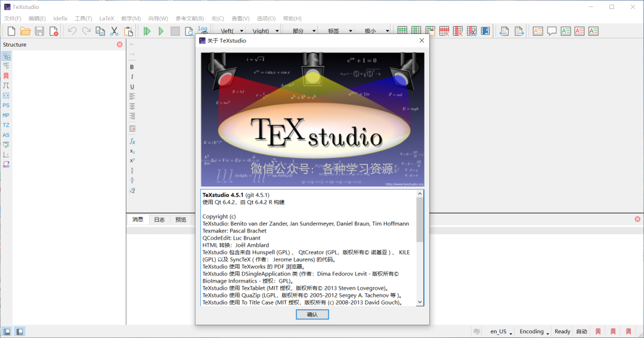
Task: Show the Structure tree view in the side panel
Action: point(6,56)
